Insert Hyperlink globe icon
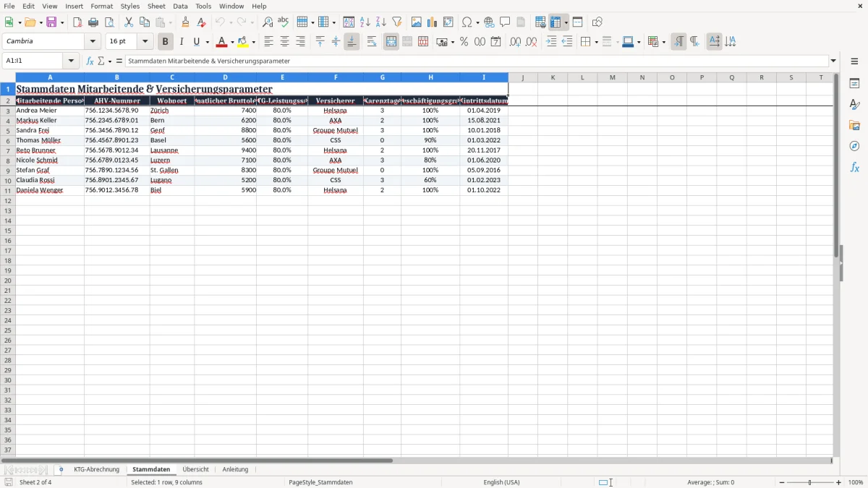The image size is (868, 488). pyautogui.click(x=489, y=22)
